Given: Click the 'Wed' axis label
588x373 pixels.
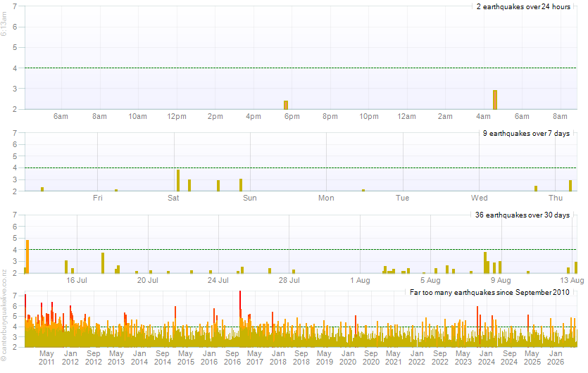Looking at the screenshot, I should (x=480, y=198).
